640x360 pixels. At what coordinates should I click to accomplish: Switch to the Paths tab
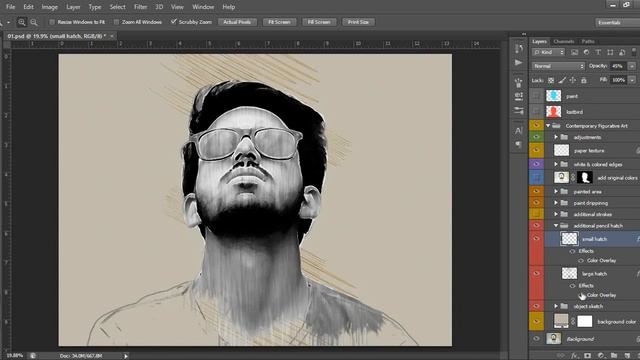tap(588, 42)
